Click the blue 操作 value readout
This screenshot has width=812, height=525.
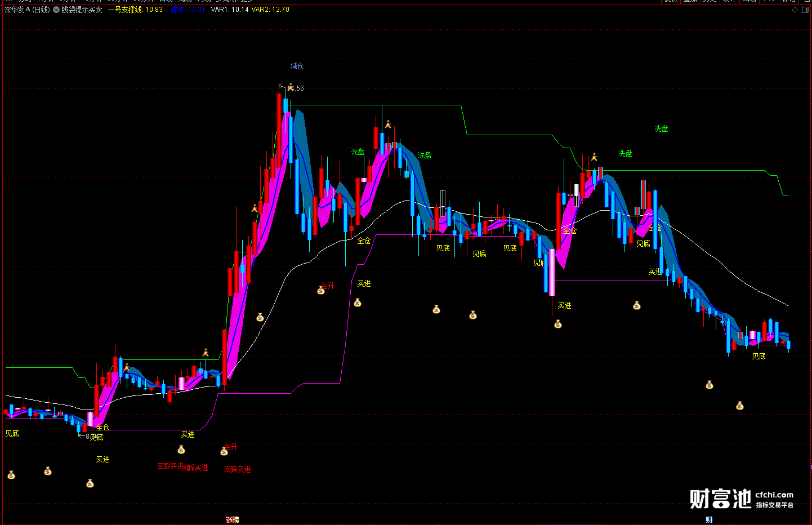point(187,10)
